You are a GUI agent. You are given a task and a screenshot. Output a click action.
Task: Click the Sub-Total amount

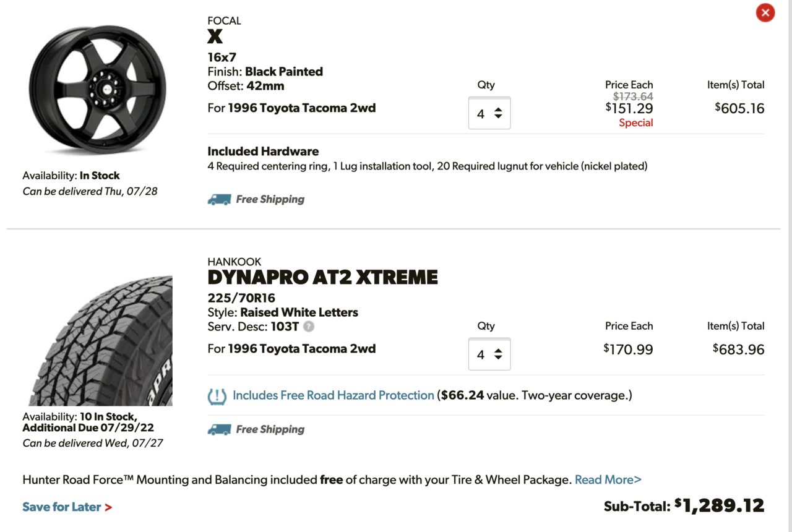pos(720,505)
